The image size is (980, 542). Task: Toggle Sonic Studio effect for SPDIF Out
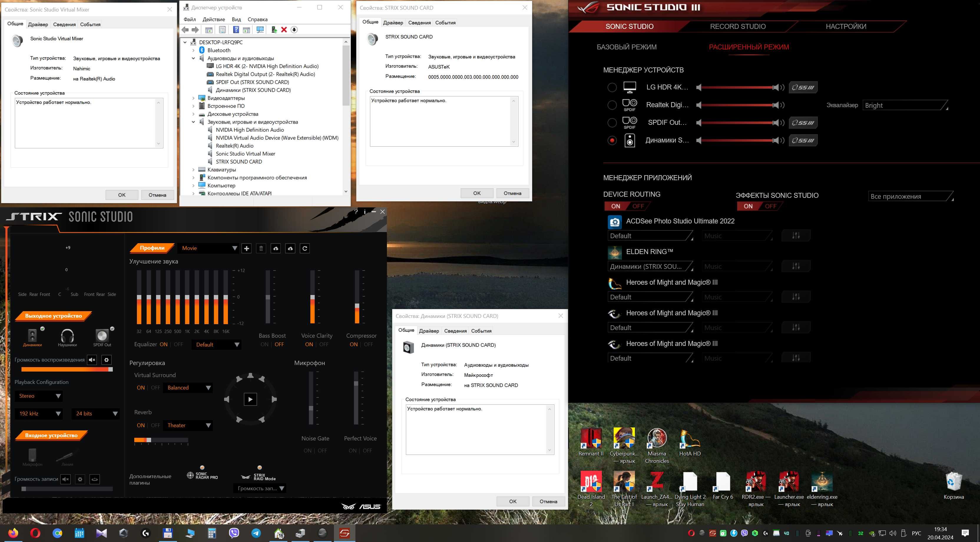[803, 123]
